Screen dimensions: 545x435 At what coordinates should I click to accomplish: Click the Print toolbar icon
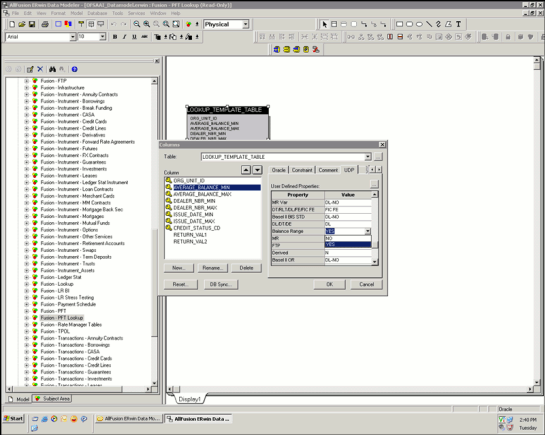coord(45,24)
